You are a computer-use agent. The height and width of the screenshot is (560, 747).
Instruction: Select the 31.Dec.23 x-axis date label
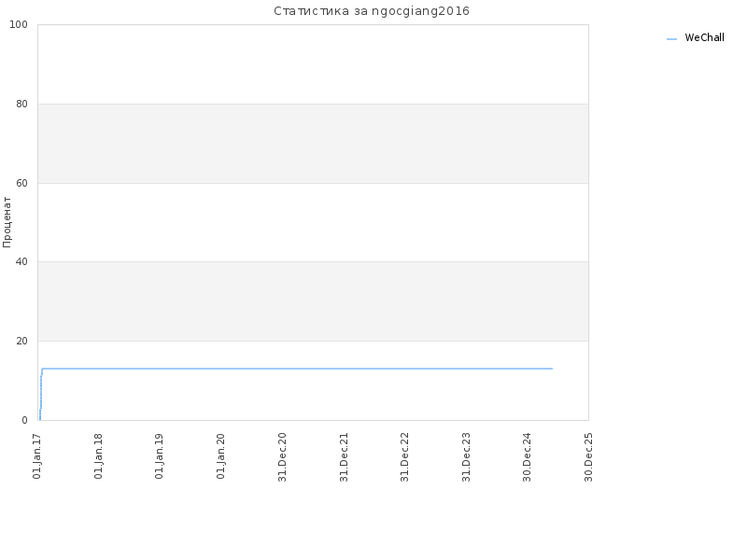click(x=466, y=457)
